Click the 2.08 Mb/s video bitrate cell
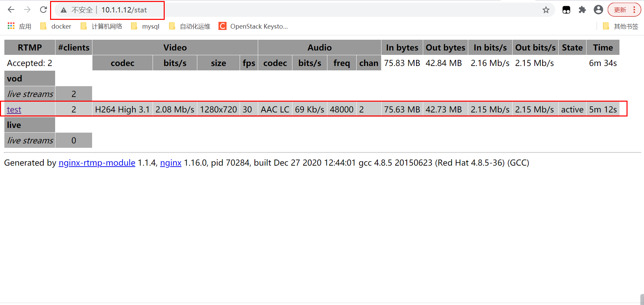The height and width of the screenshot is (305, 644). tap(175, 109)
